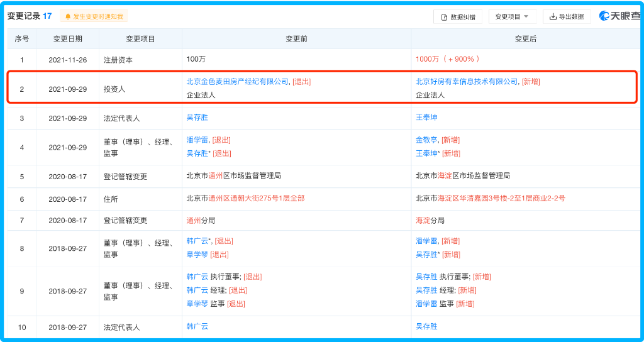Select 登记管辖变更 in row 5
The image size is (644, 342).
[125, 177]
